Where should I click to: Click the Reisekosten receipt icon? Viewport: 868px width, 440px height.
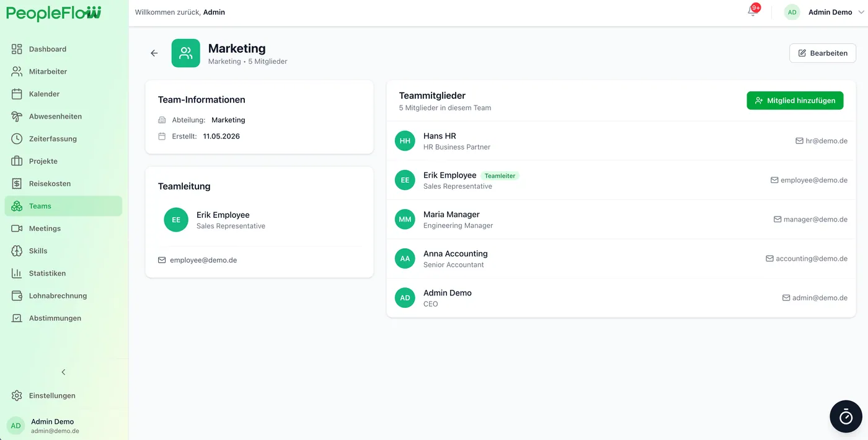[17, 184]
